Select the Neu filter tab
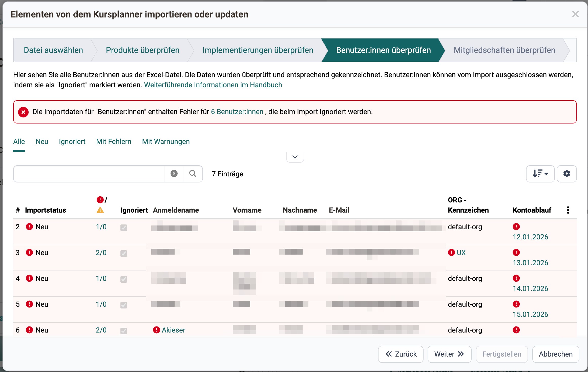The height and width of the screenshot is (372, 588). pos(42,142)
